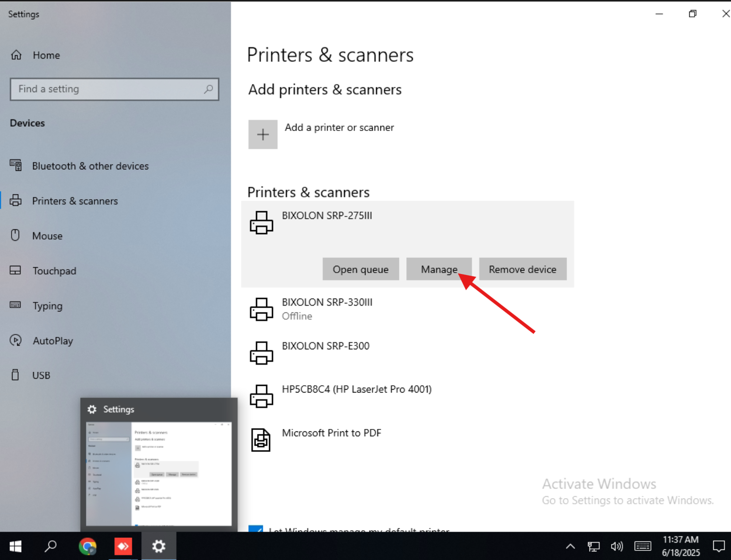This screenshot has height=560, width=731.
Task: Click the Bluetooth devices sidebar icon
Action: click(x=16, y=166)
